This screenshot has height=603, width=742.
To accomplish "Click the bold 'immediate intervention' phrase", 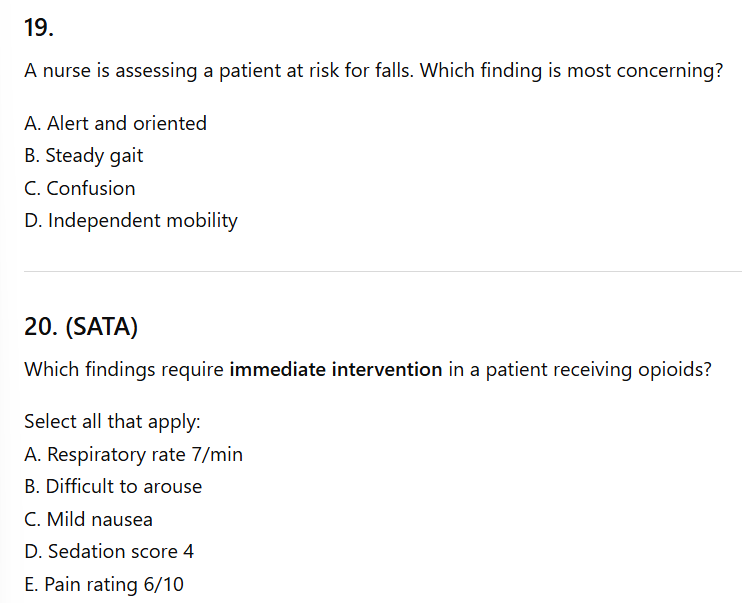I will [x=335, y=369].
